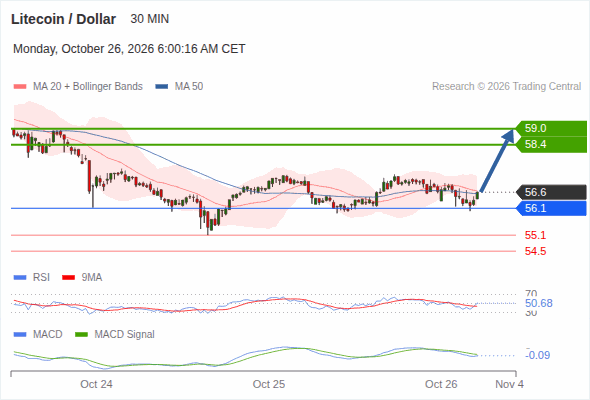
Task: Click the 55.1 support level label
Action: point(535,236)
